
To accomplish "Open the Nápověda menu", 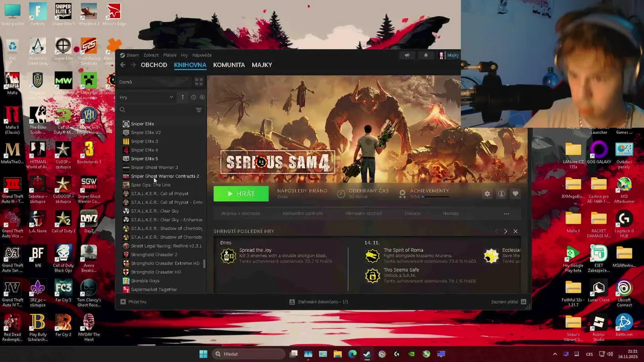I will pos(202,55).
